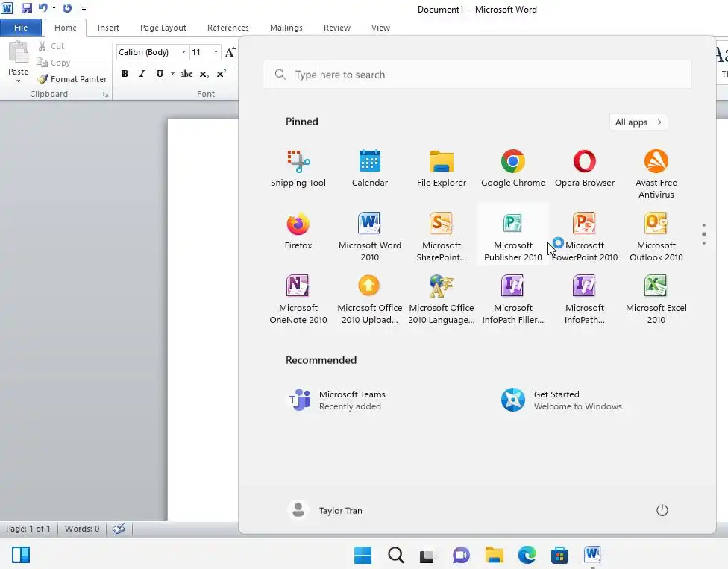
Task: Open Microsoft Office 2010 Upload Center
Action: click(x=369, y=299)
